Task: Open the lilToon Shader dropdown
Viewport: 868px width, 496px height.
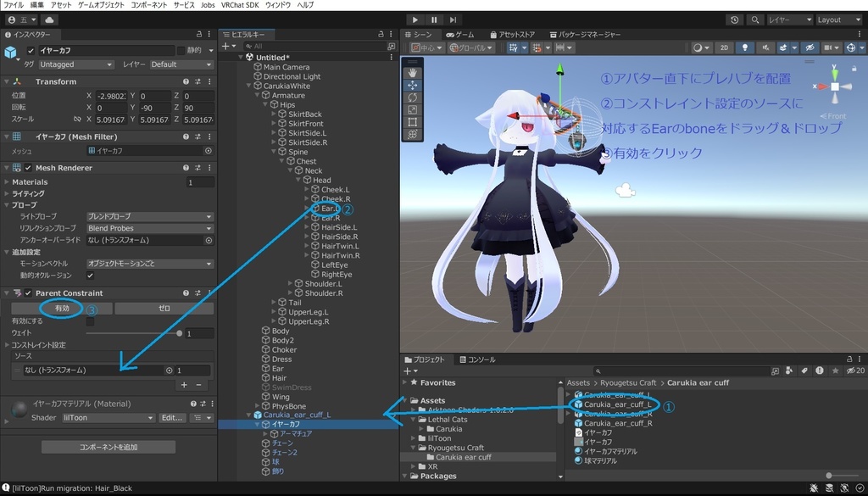Action: tap(108, 418)
